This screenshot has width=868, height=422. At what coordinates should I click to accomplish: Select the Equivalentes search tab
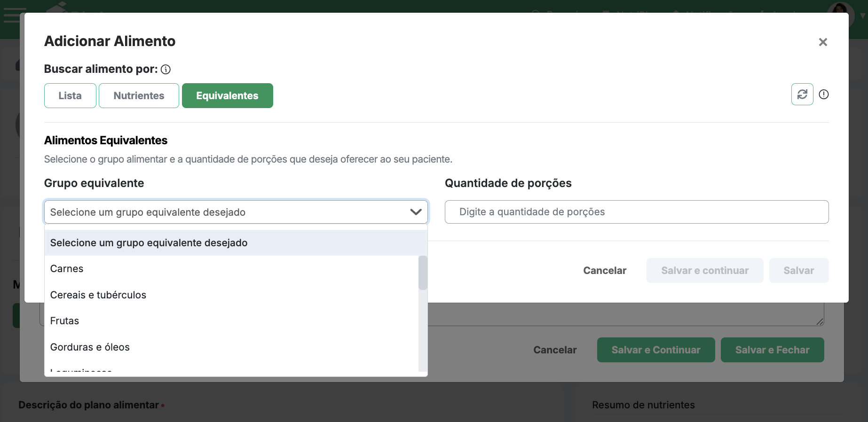[x=227, y=96]
